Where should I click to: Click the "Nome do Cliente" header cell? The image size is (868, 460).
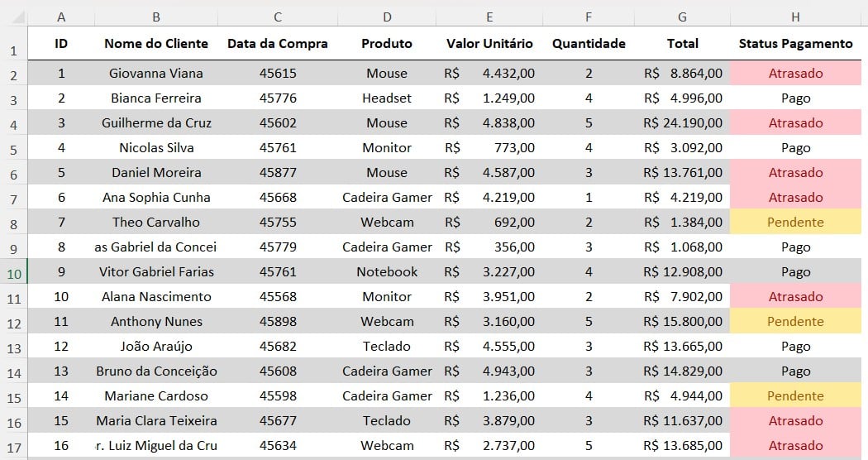[x=156, y=44]
